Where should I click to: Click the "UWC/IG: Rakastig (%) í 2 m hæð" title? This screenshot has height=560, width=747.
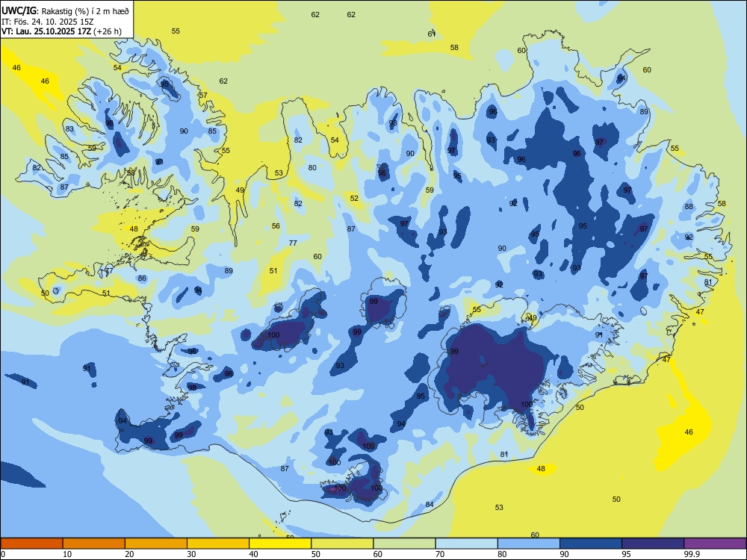(65, 10)
